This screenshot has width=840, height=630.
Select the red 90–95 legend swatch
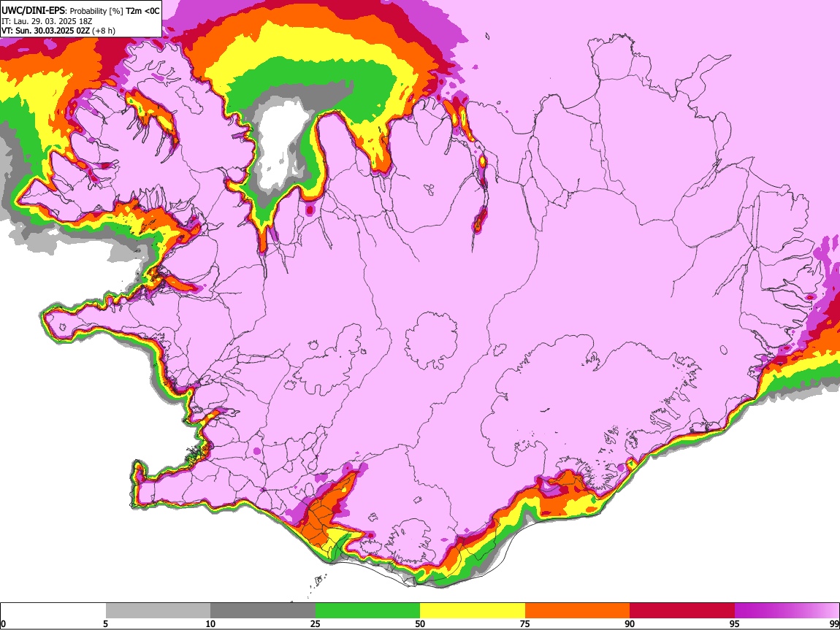[x=682, y=610]
